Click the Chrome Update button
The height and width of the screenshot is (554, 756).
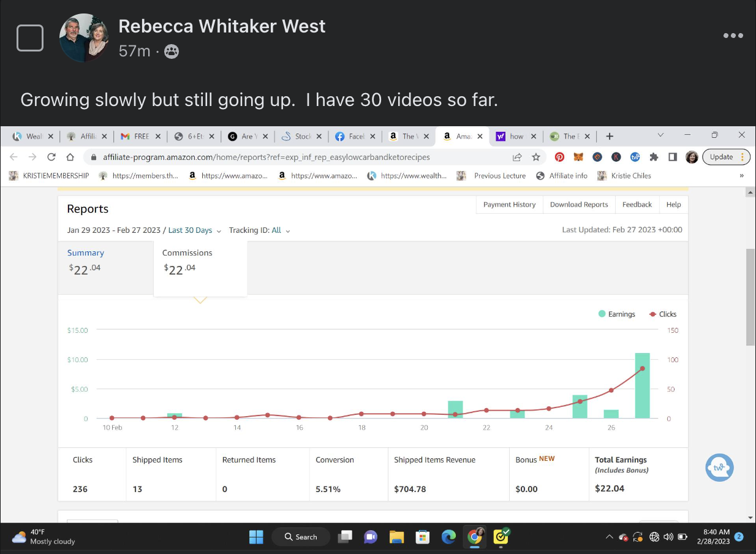726,157
